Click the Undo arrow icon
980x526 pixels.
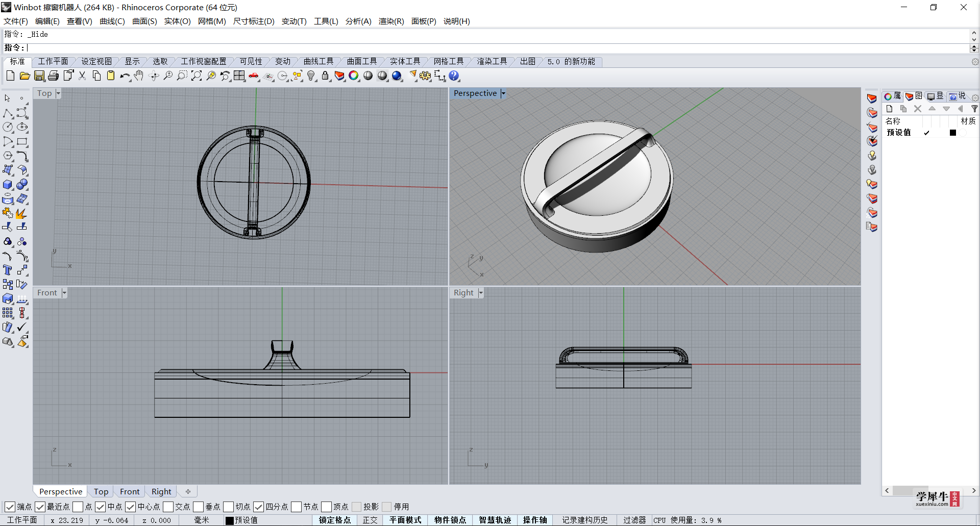pyautogui.click(x=125, y=76)
